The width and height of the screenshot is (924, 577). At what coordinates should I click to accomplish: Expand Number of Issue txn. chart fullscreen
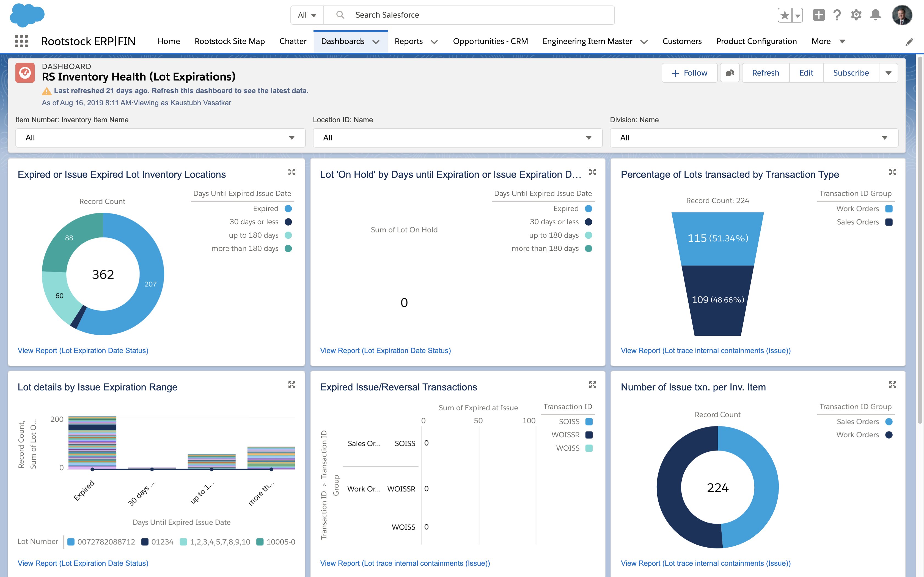(892, 385)
